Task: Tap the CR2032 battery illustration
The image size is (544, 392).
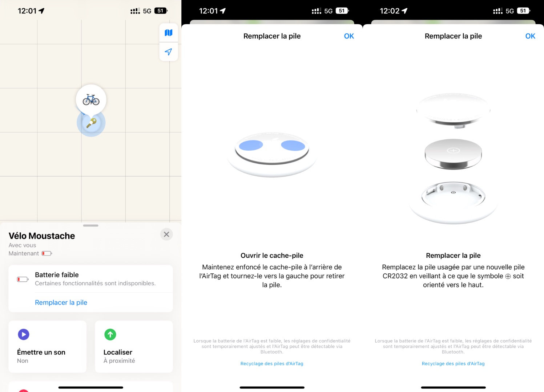Action: (453, 154)
